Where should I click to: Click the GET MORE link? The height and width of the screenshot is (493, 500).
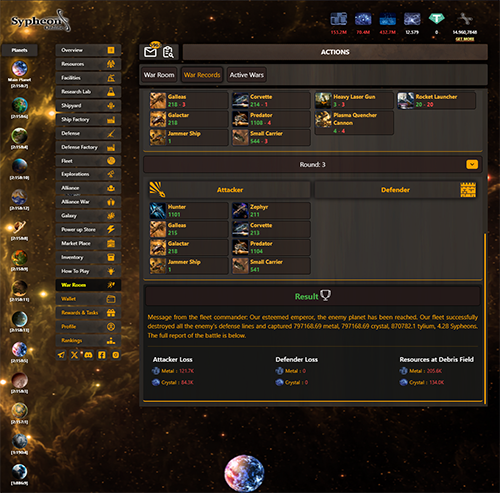pos(465,39)
